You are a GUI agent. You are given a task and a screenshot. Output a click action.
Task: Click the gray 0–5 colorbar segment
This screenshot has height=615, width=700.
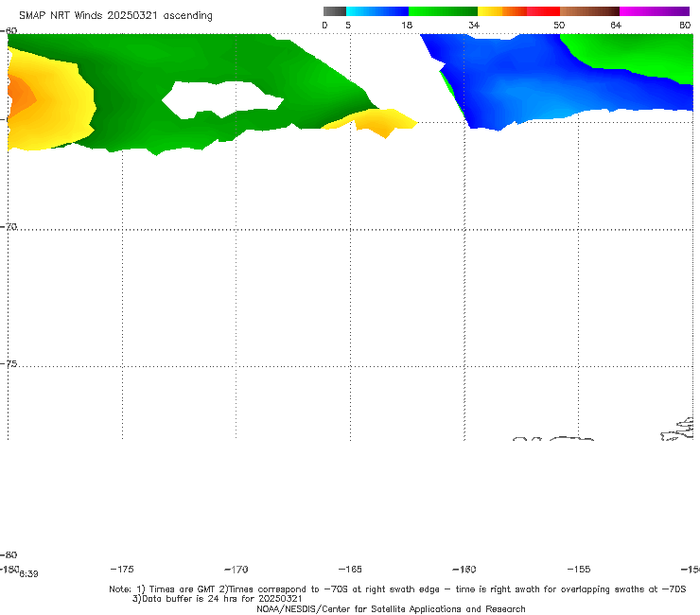(334, 11)
